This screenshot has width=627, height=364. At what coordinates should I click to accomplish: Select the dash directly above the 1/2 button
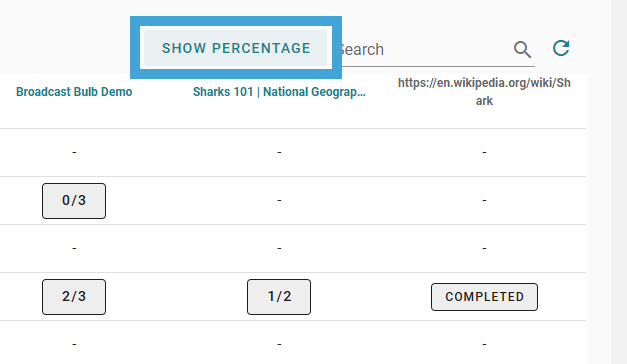pos(279,248)
